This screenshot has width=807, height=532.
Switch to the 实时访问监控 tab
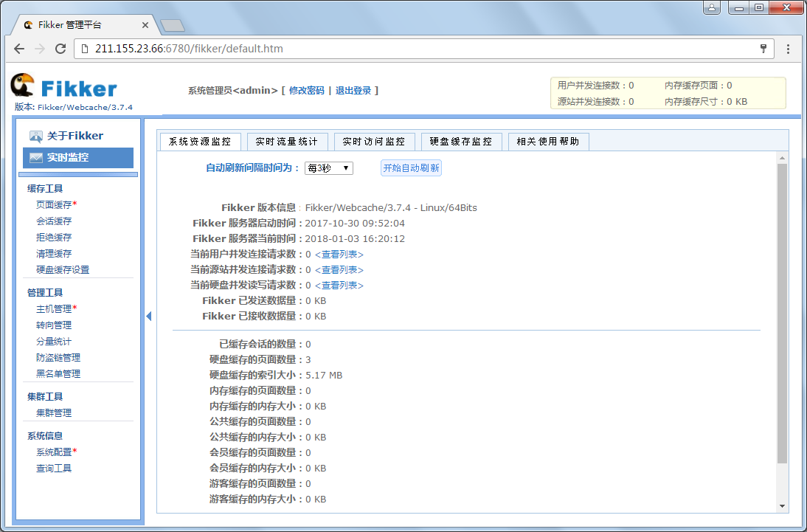pyautogui.click(x=374, y=142)
